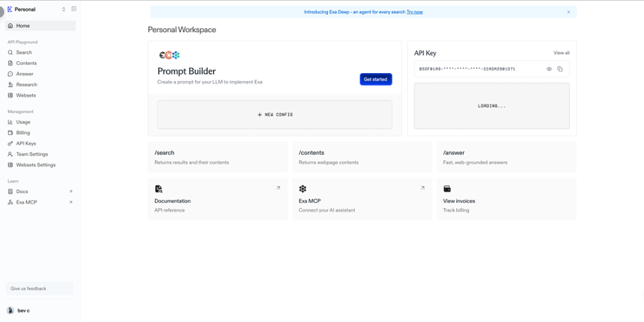Viewport: 644px width, 322px height.
Task: Go to API Keys in sidebar
Action: 26,143
